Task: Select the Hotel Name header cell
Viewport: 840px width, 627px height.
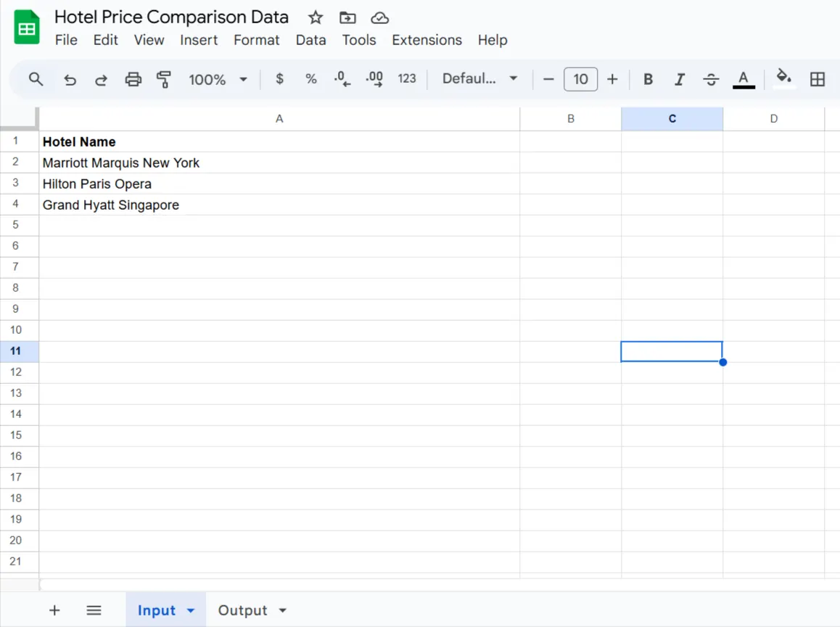Action: [279, 142]
